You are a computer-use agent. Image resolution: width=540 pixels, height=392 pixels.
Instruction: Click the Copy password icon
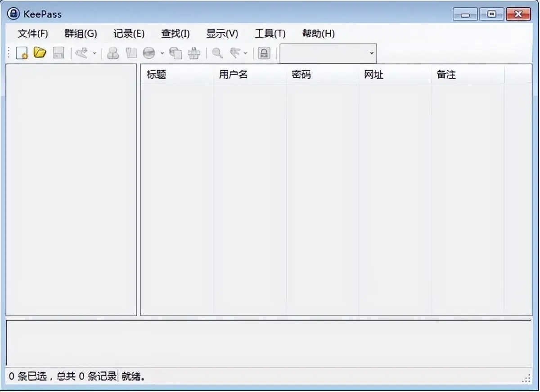point(131,53)
